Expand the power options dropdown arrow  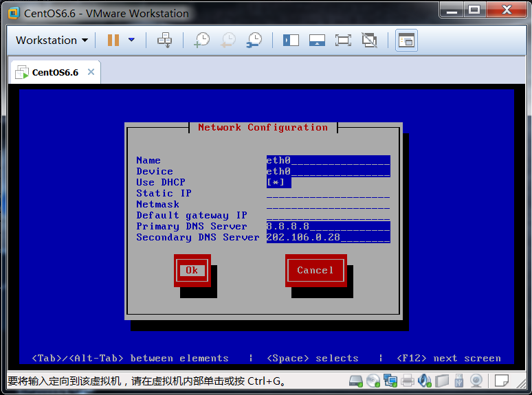point(132,40)
